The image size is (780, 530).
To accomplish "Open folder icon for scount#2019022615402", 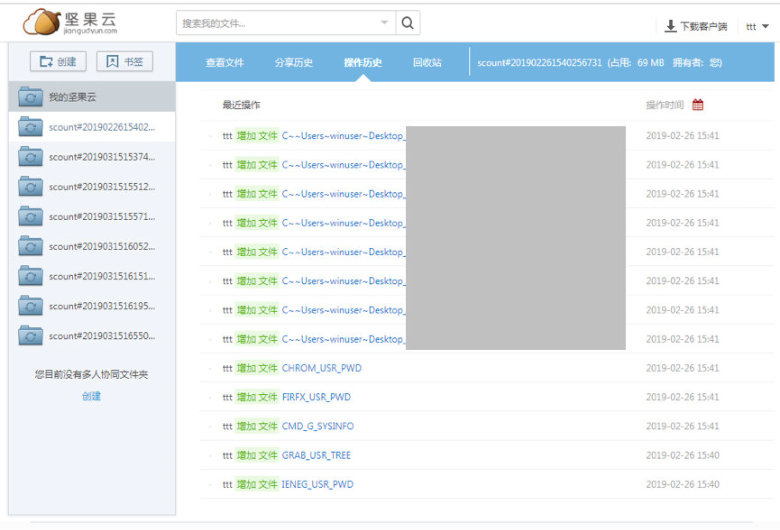I will coord(30,127).
